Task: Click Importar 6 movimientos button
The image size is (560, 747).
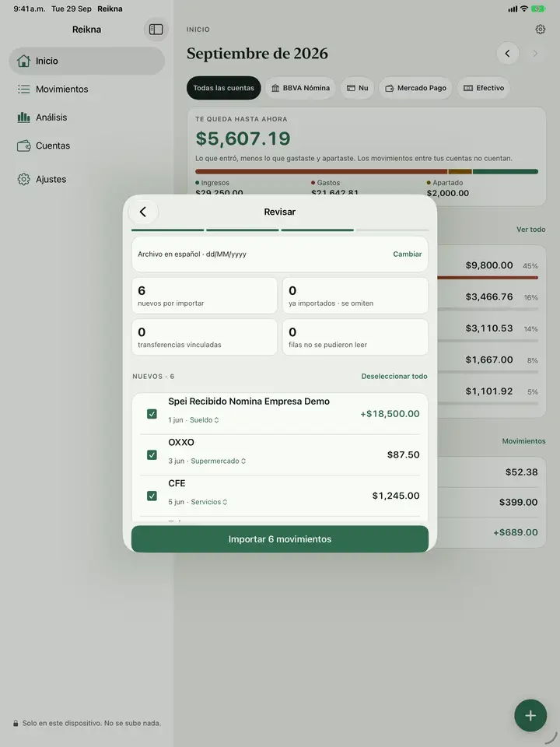Action: (280, 539)
